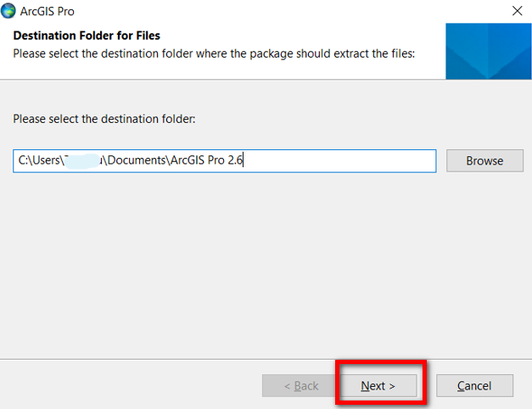Click the grayed-out Back button
Image resolution: width=532 pixels, height=409 pixels.
301,385
